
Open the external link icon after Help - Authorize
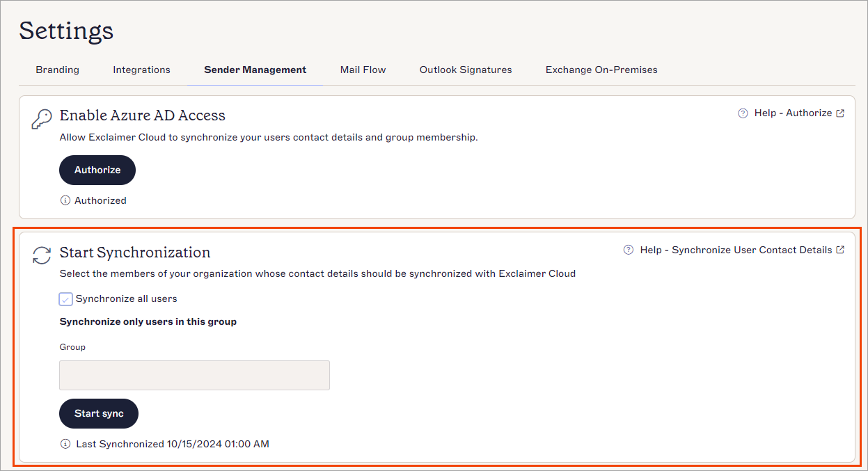(841, 112)
